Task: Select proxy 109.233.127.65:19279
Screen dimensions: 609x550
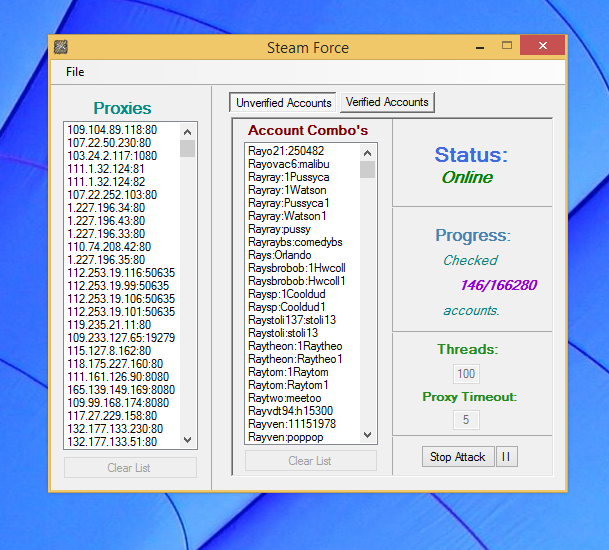Action: (121, 338)
